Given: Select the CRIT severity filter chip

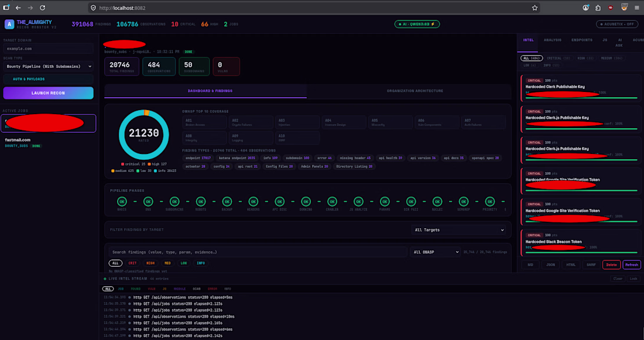Looking at the screenshot, I should [x=132, y=263].
